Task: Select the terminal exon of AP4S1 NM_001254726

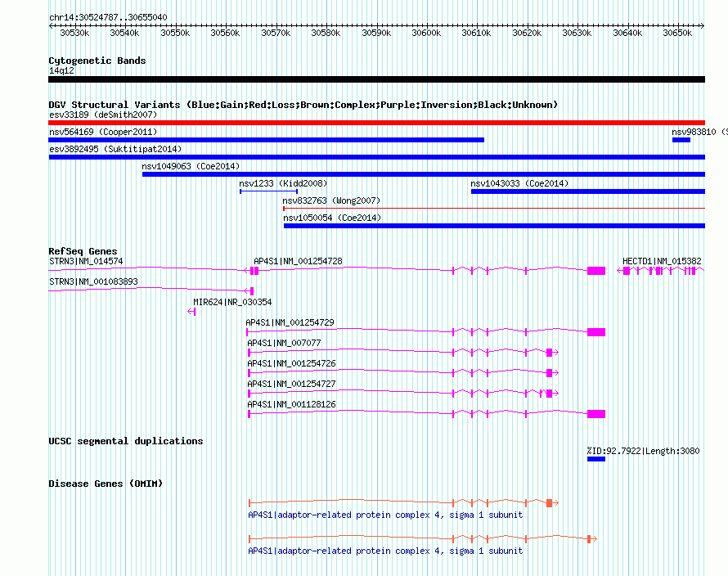Action: point(549,373)
